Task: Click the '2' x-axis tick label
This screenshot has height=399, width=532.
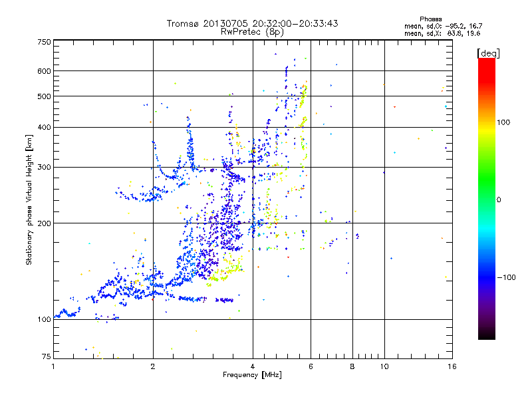Action: [153, 366]
